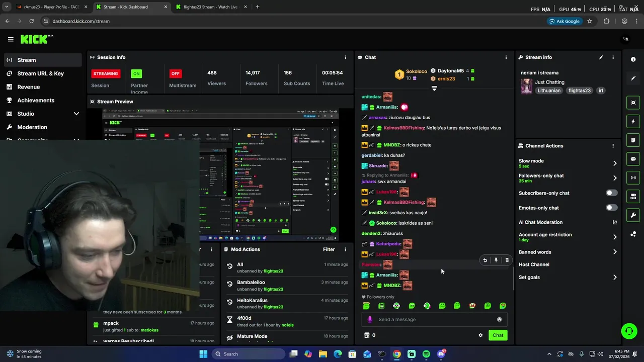Click the purple microphone icon in message box
644x362 pixels.
pos(370,319)
